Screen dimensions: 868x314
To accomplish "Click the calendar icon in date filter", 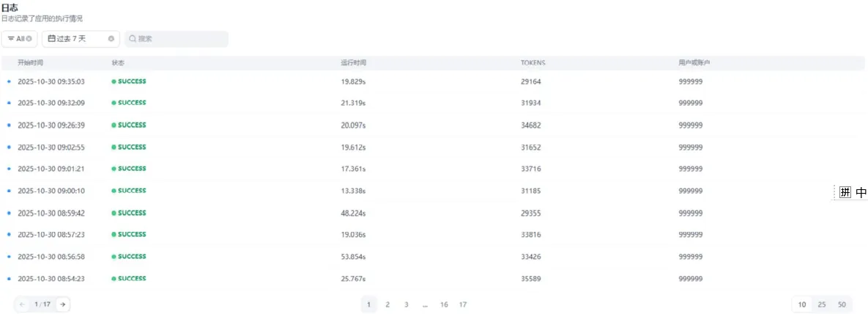I will pyautogui.click(x=51, y=38).
